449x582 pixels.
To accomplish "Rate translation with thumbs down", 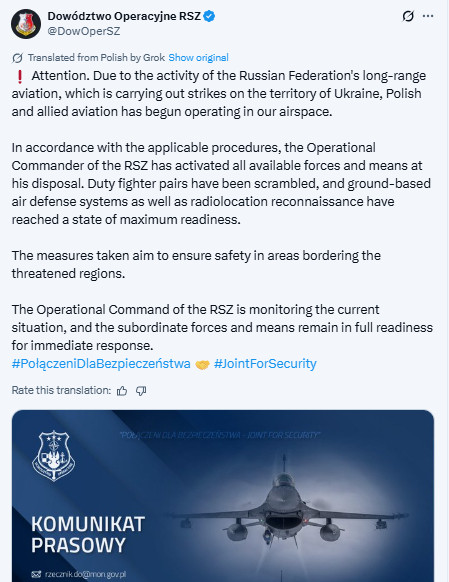I will point(141,390).
